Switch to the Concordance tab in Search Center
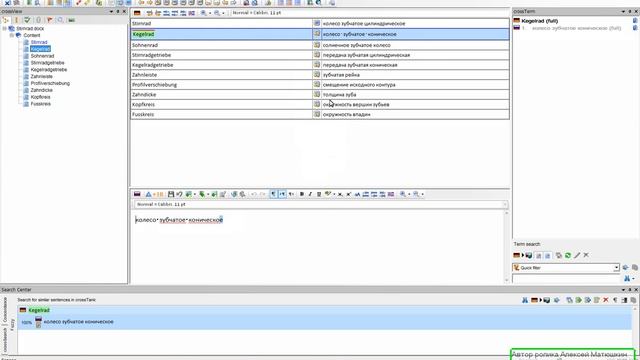 point(5,309)
